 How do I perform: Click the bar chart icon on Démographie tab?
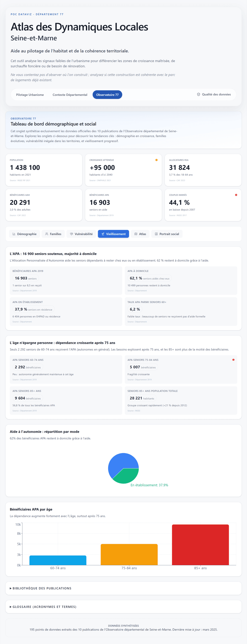pos(14,234)
